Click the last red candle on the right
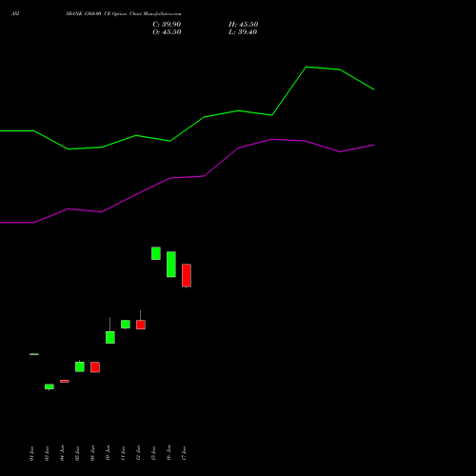Image resolution: width=476 pixels, height=476 pixels. click(187, 275)
